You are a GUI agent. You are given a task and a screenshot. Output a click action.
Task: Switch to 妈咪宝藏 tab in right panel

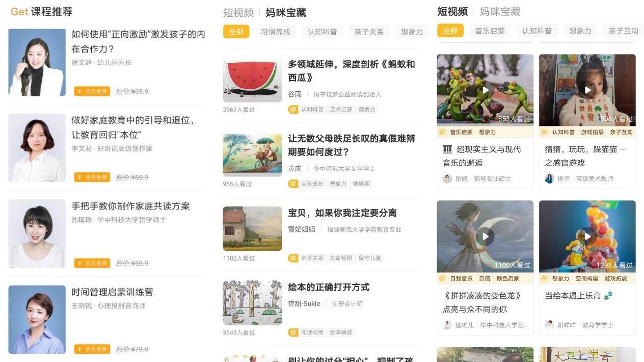[x=500, y=12]
